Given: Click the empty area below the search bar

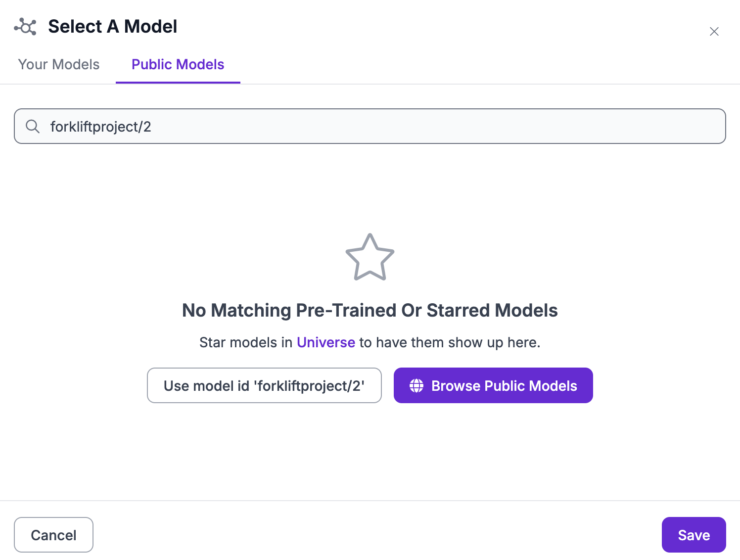Looking at the screenshot, I should pos(370,188).
